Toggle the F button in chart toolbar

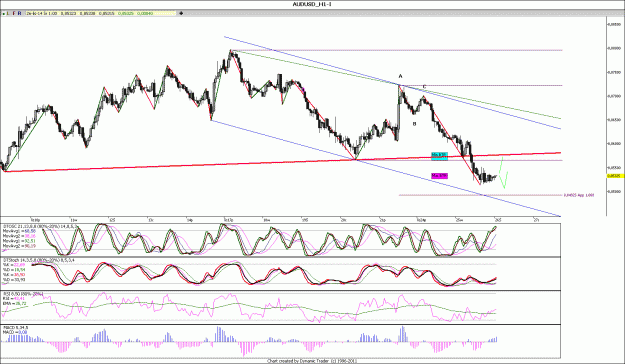coord(14,13)
